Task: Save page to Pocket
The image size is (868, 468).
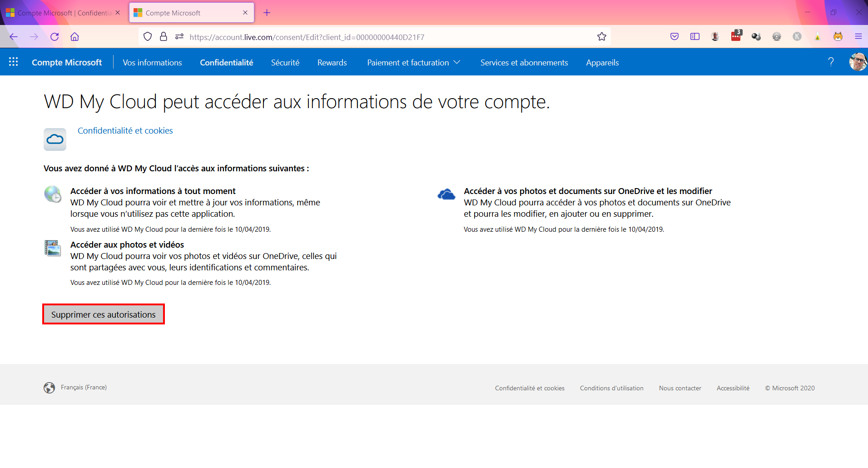Action: 675,37
